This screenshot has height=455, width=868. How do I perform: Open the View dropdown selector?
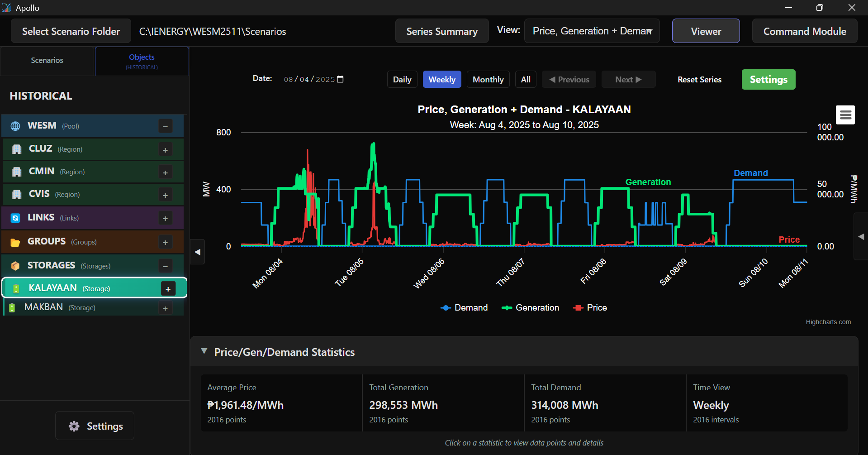(x=591, y=31)
